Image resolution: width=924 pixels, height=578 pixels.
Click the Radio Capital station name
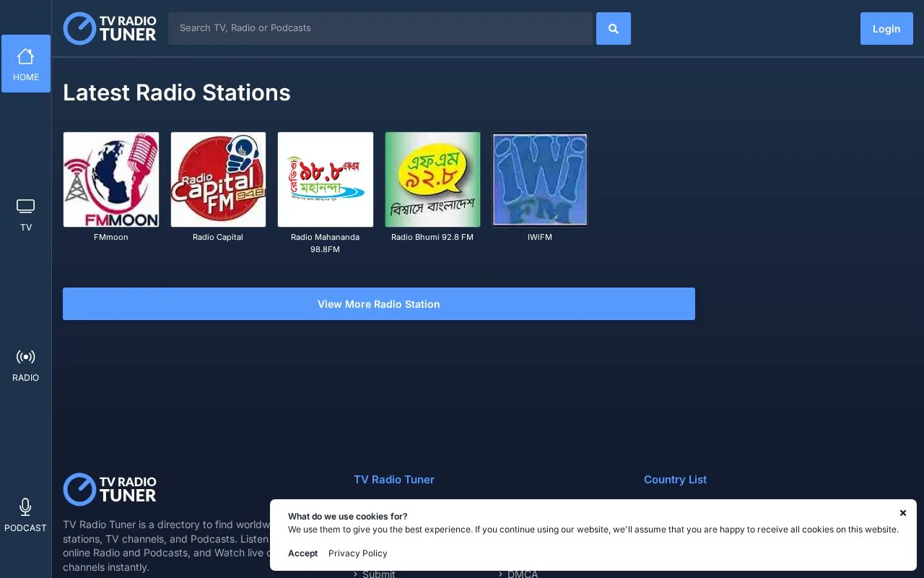click(x=218, y=237)
